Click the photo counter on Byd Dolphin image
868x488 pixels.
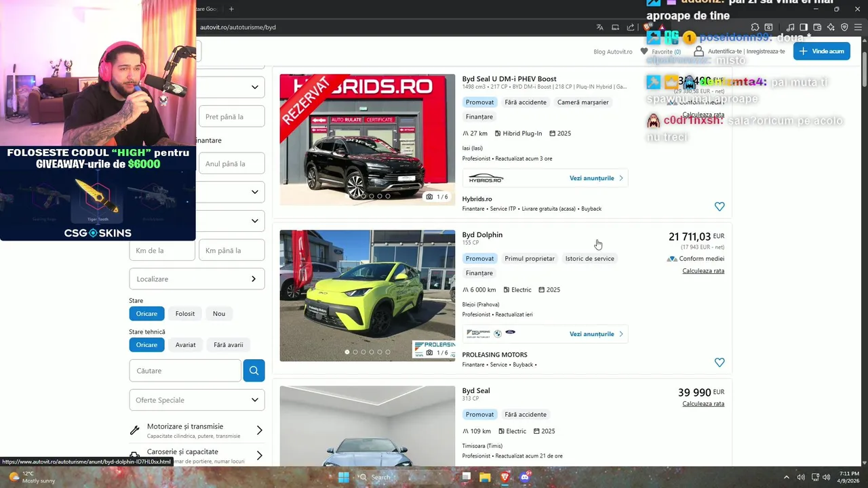[x=437, y=352]
